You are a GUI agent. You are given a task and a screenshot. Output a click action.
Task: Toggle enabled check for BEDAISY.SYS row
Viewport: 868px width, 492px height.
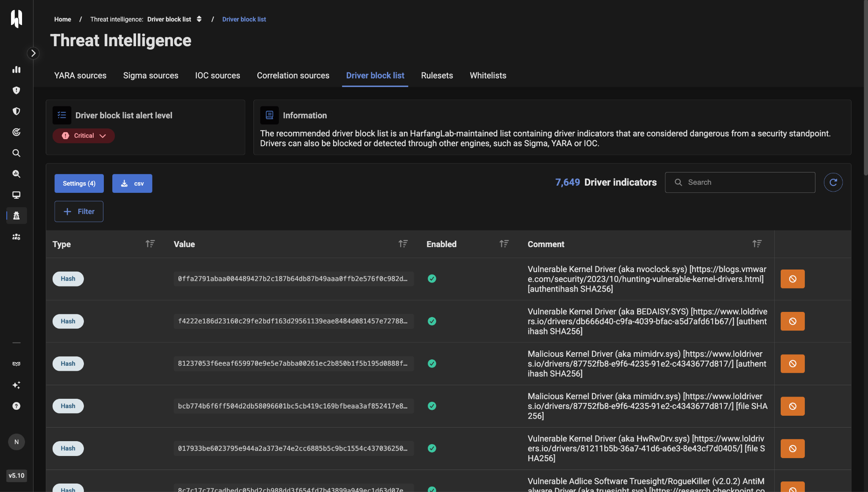pyautogui.click(x=432, y=321)
